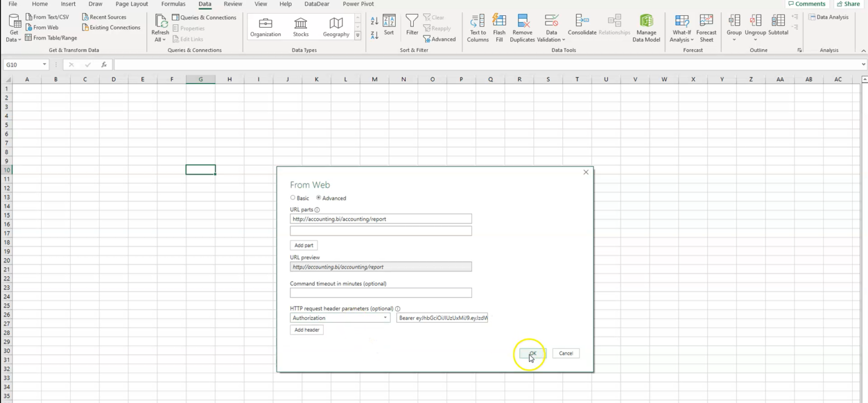Screen dimensions: 868x403
Task: Select the Stocks data type
Action: coord(300,26)
